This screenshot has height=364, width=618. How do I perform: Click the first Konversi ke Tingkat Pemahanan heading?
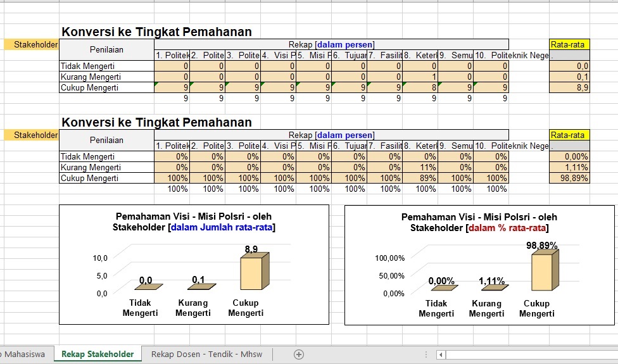coord(156,32)
